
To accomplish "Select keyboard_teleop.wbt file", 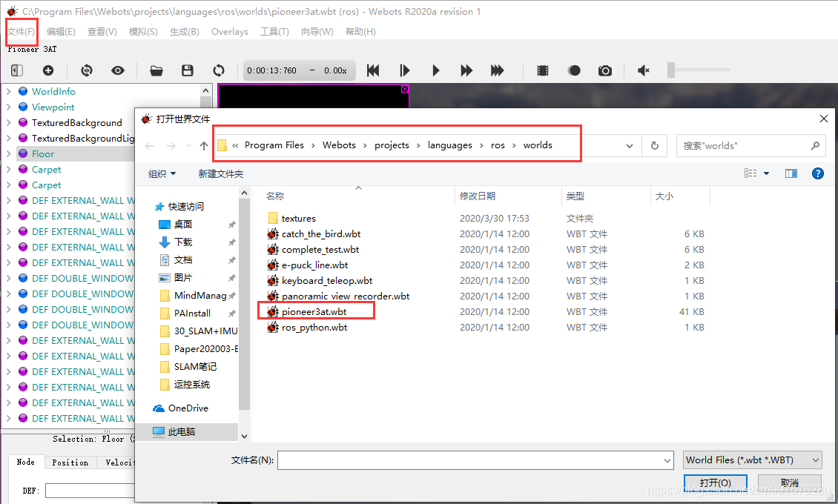I will coord(327,281).
